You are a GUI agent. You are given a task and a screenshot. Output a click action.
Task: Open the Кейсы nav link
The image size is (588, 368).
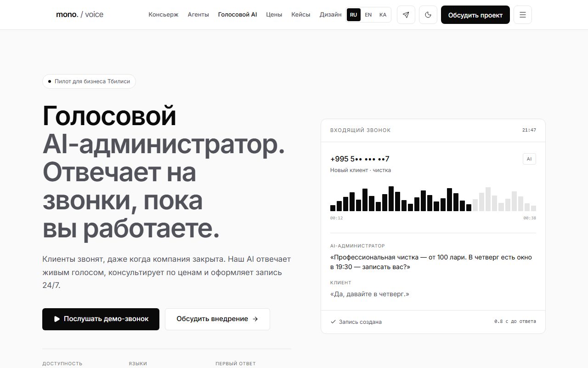[x=301, y=15]
